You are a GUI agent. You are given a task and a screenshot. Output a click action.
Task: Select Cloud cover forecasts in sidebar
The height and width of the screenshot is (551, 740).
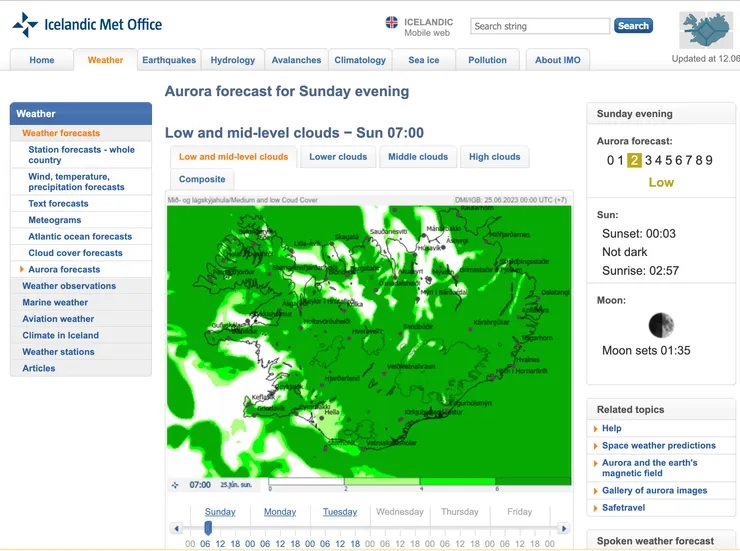tap(75, 253)
